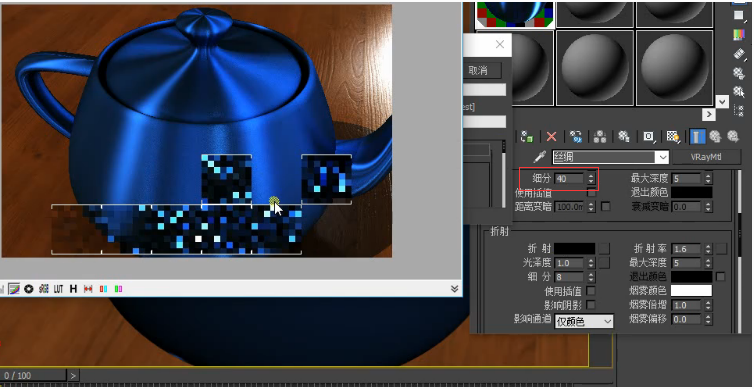Click the 烟雾倍增 spinner arrows
The height and width of the screenshot is (389, 754).
pyautogui.click(x=708, y=305)
